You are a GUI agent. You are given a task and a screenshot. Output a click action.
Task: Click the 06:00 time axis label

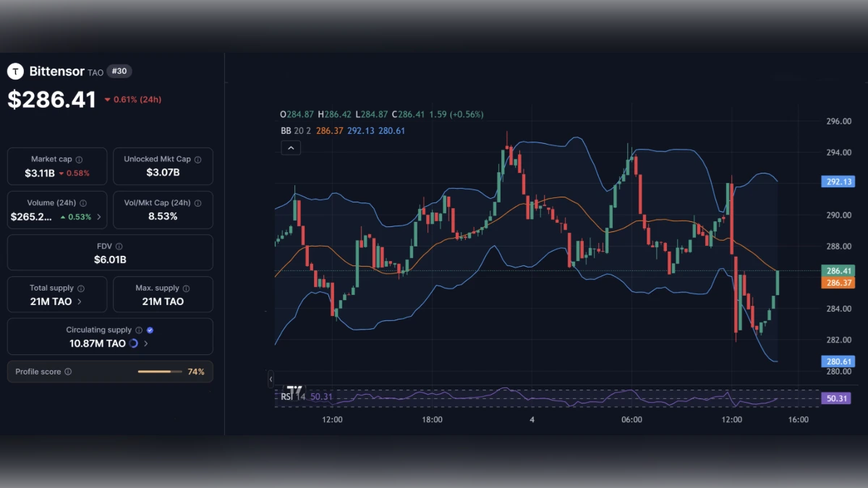click(x=631, y=419)
